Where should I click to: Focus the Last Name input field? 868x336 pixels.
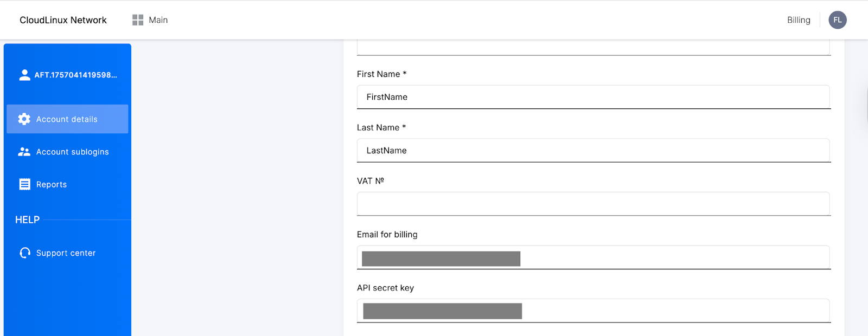coord(593,150)
